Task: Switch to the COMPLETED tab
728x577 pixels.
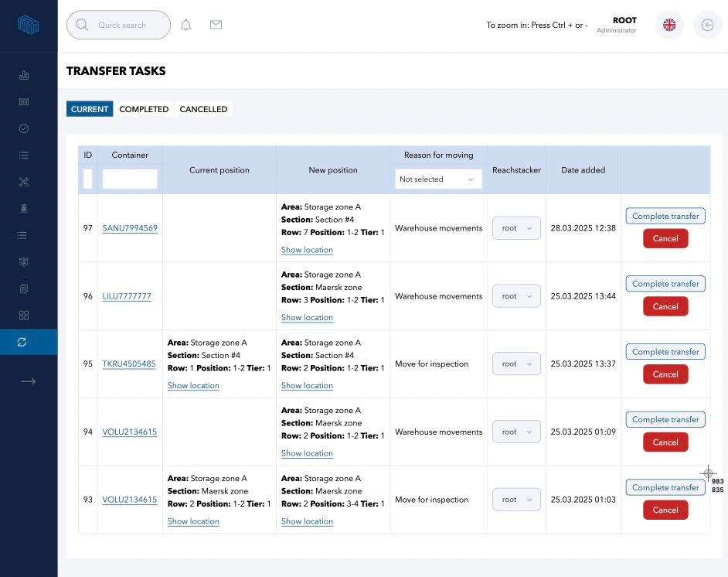Action: point(144,109)
